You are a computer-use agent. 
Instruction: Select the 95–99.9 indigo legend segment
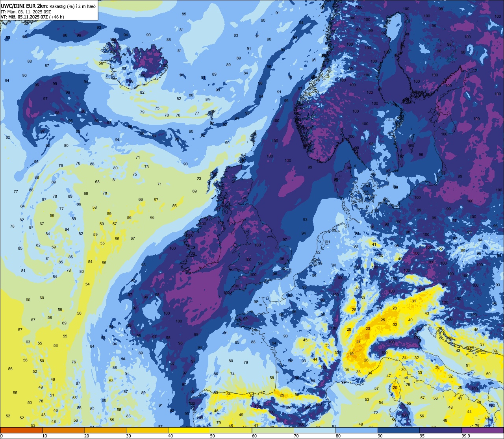[x=441, y=430]
